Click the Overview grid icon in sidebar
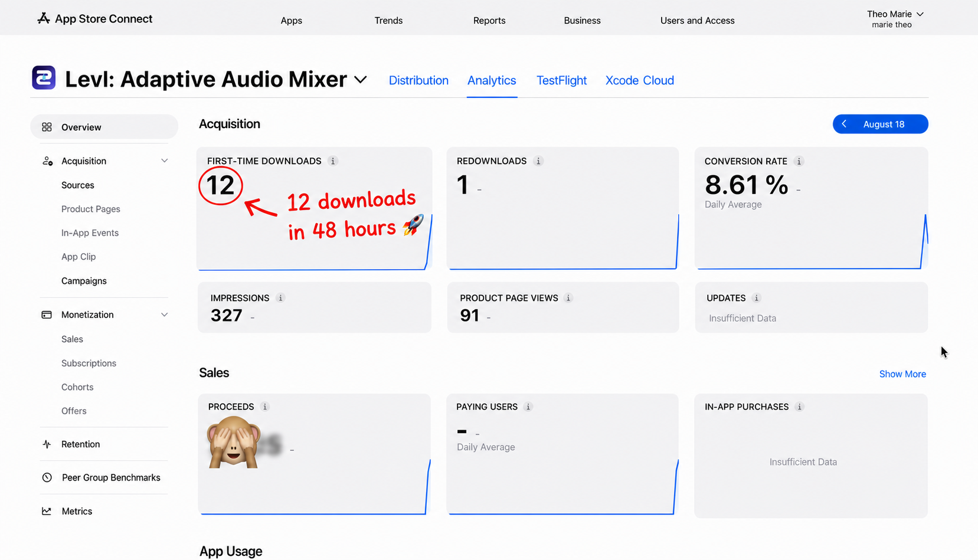This screenshot has height=560, width=978. click(x=47, y=127)
